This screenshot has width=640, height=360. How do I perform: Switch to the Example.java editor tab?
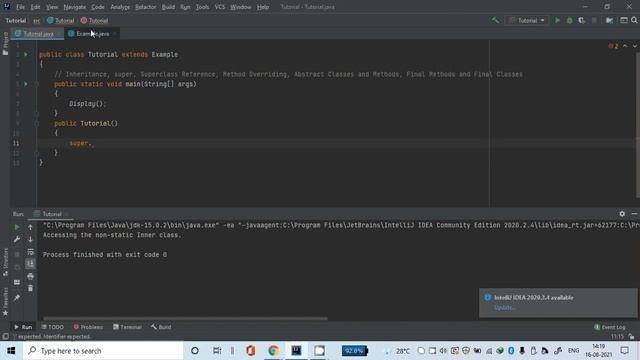(92, 33)
